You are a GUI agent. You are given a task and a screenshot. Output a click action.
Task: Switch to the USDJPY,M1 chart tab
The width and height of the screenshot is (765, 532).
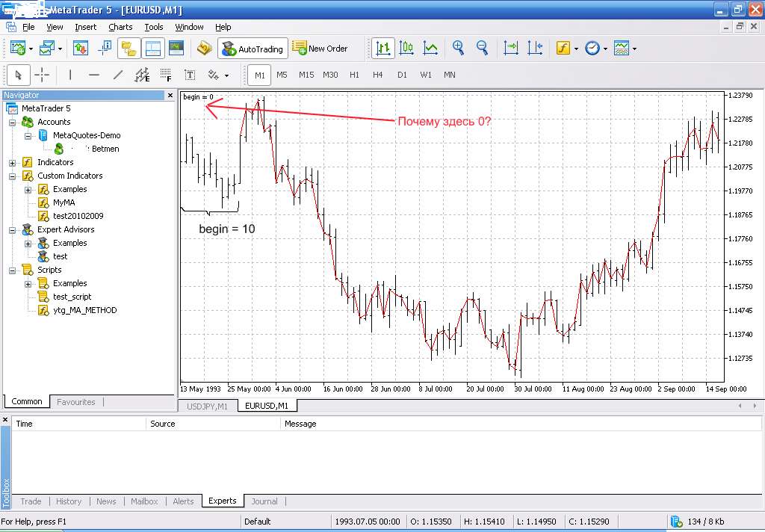208,406
